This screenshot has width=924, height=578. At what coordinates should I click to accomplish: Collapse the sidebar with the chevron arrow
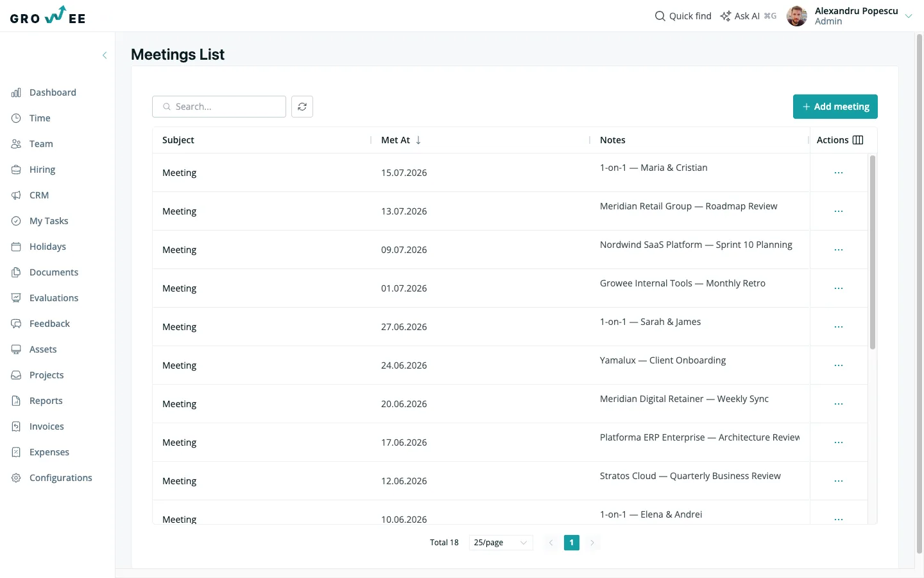[x=105, y=55]
